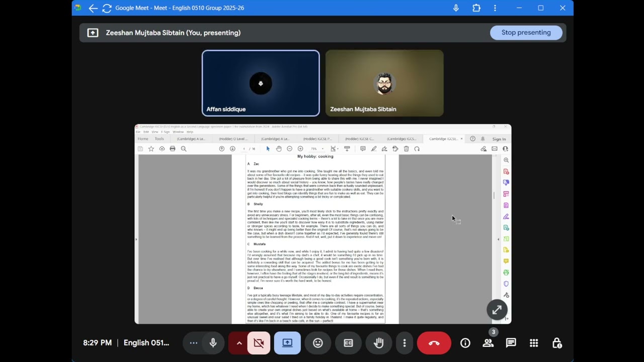Click title bar microphone indicator

tap(456, 8)
